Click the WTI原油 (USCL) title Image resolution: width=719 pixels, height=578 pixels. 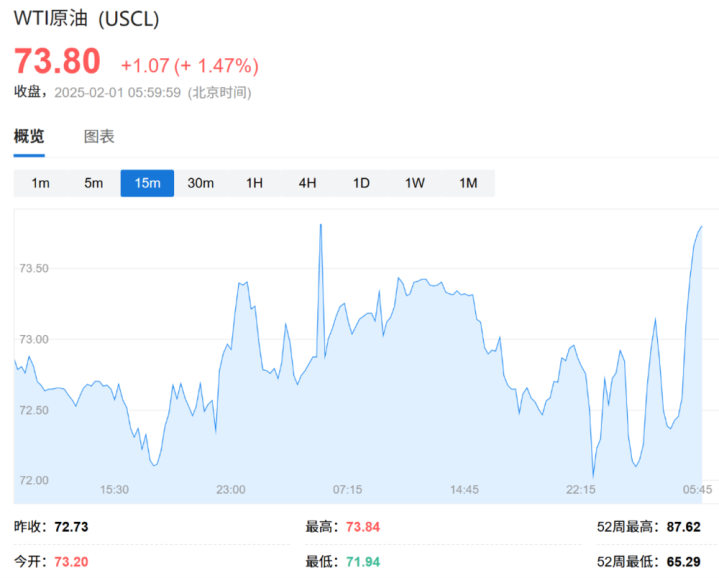click(x=86, y=19)
